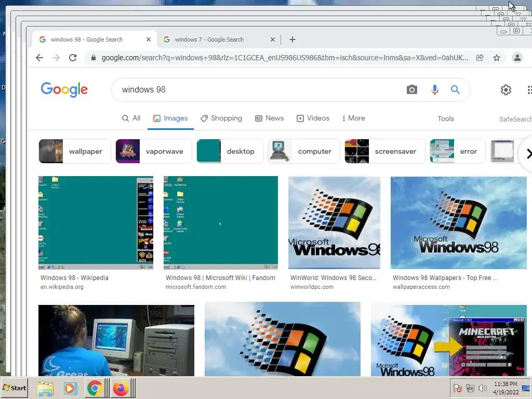Viewport: 532px width, 399px height.
Task: Open the Windows Start menu
Action: [14, 388]
